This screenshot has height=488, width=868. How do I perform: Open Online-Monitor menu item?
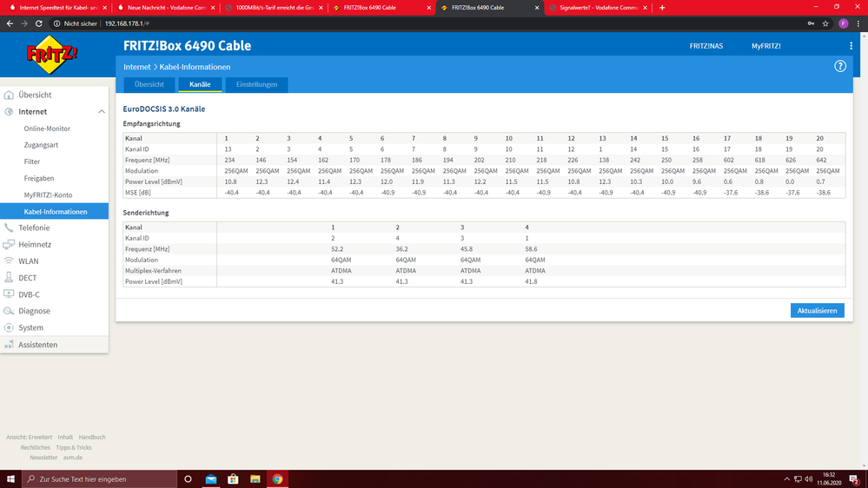(x=47, y=129)
